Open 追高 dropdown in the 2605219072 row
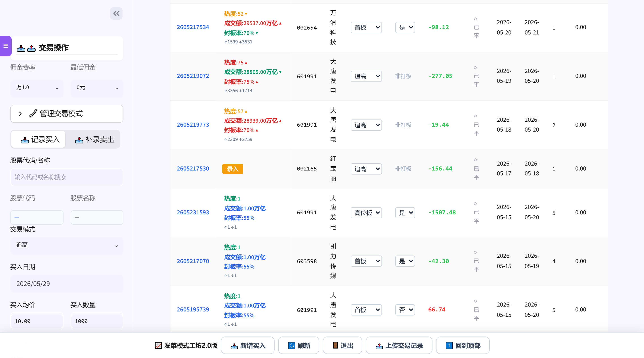 point(366,76)
